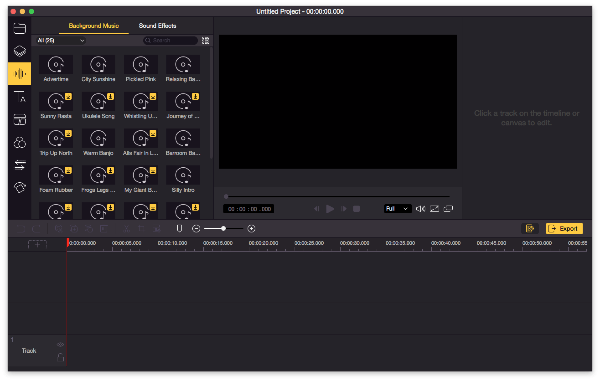Zoom in timeline with plus icon
The width and height of the screenshot is (600, 381).
[x=251, y=229]
